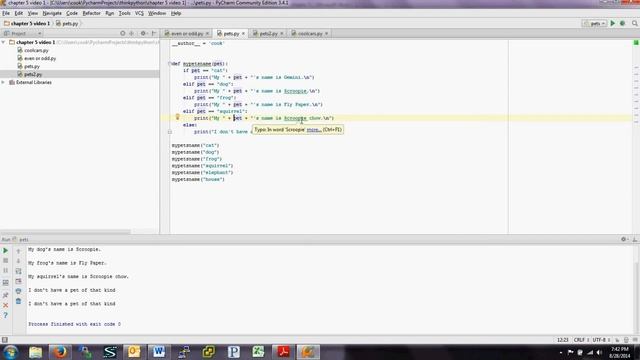Click the volume icon in system tray
The height and width of the screenshot is (360, 640).
(x=599, y=352)
